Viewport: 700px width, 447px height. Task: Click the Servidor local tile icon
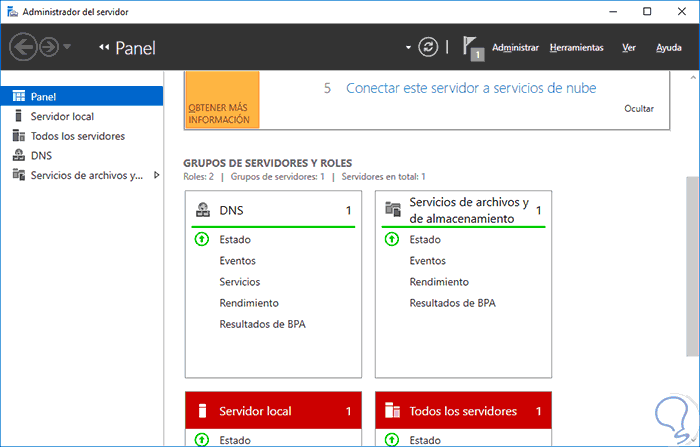[x=202, y=411]
